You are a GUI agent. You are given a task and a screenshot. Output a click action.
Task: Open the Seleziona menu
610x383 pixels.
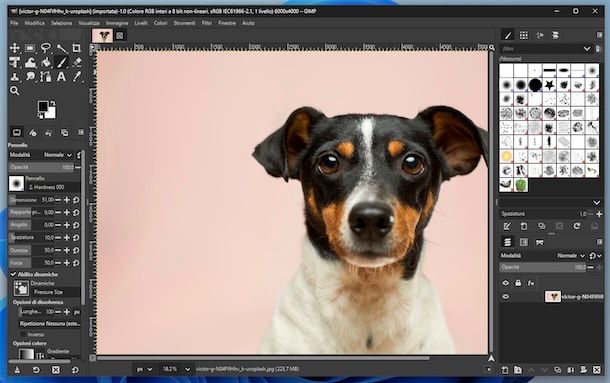[61, 23]
